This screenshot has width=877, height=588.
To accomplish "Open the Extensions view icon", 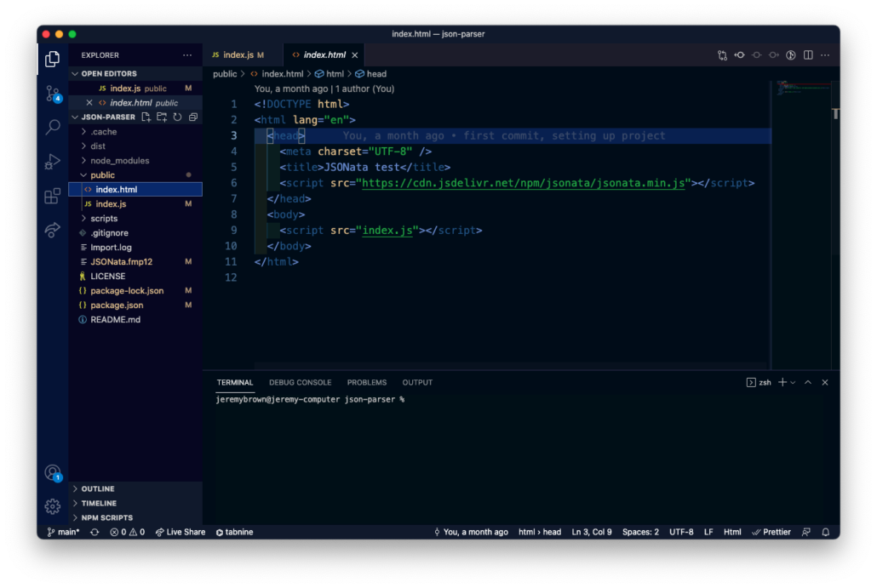I will (53, 196).
